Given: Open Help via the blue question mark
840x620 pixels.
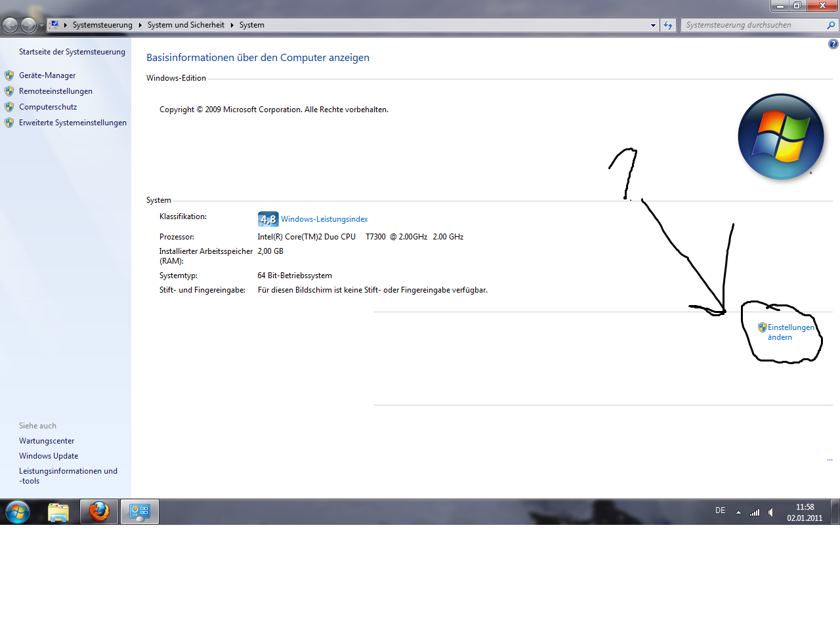Looking at the screenshot, I should coord(833,45).
